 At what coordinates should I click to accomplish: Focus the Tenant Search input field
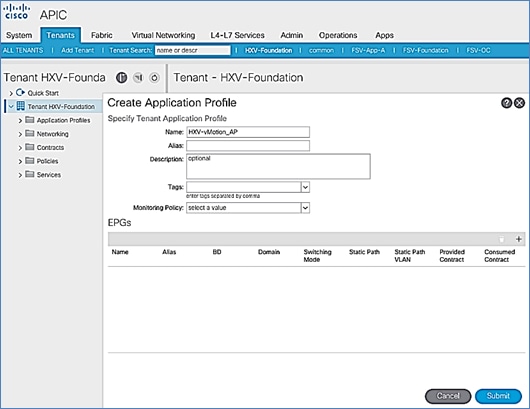[x=193, y=50]
